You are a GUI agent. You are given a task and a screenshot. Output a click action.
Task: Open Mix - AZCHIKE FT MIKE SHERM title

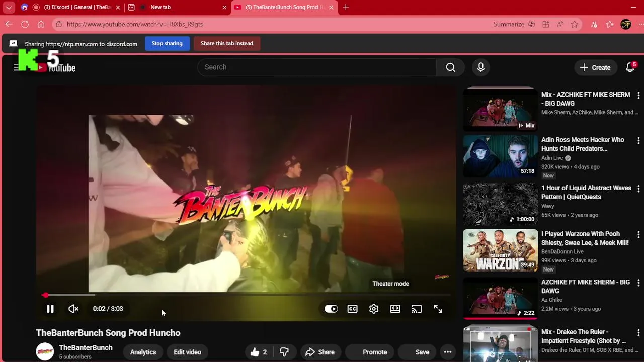pos(586,99)
